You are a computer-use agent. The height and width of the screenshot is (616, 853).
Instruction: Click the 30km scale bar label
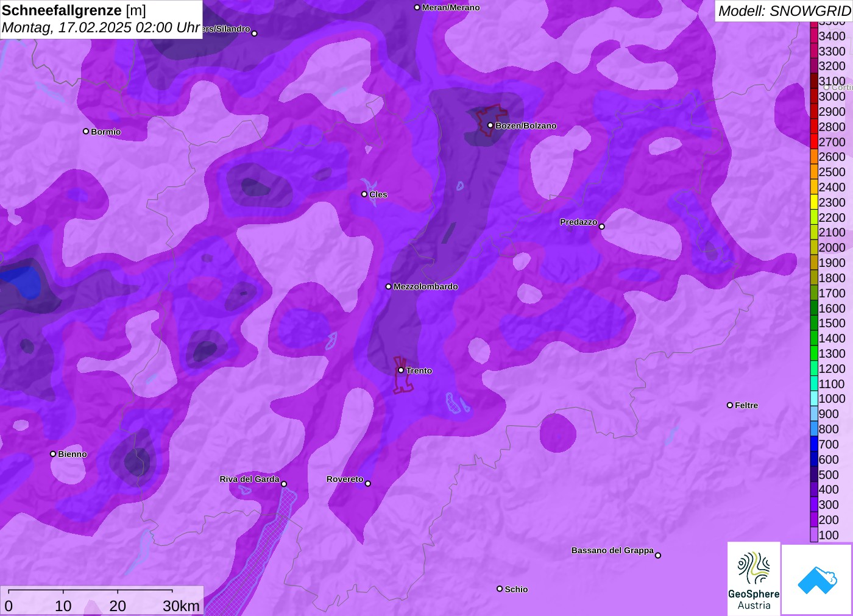181,606
